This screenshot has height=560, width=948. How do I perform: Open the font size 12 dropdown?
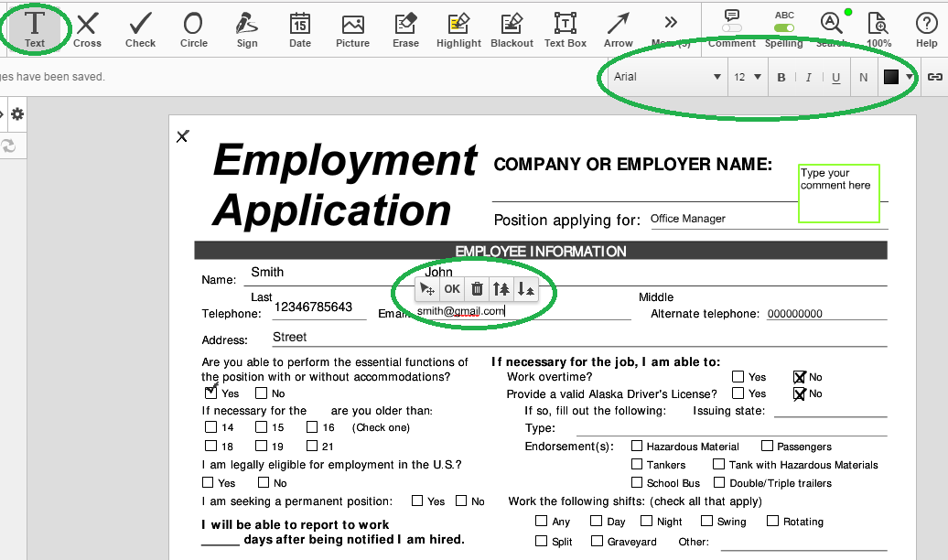(747, 77)
